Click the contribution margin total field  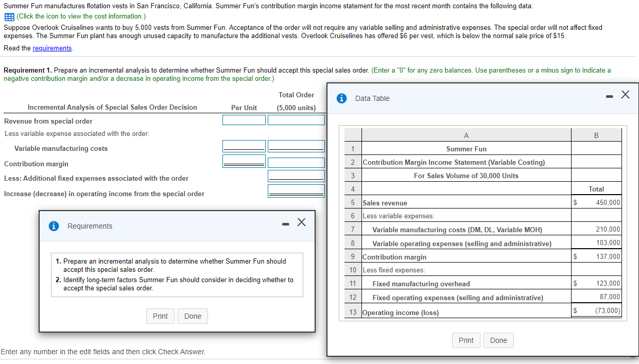click(296, 163)
